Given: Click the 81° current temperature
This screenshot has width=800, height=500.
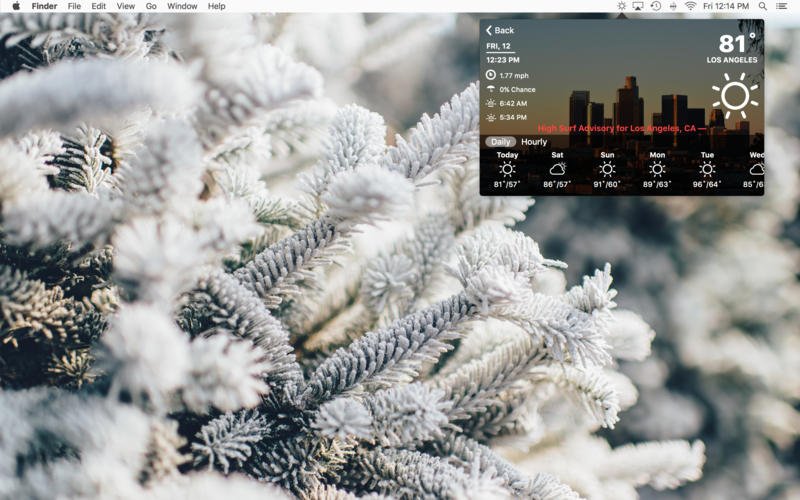Looking at the screenshot, I should (737, 43).
